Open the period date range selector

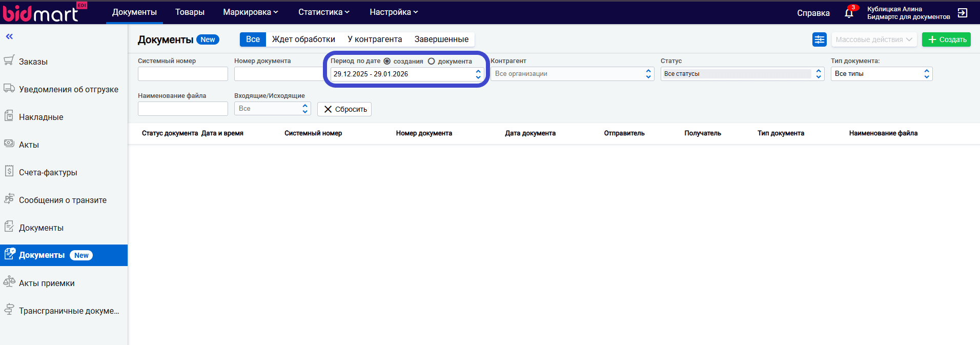coord(407,74)
